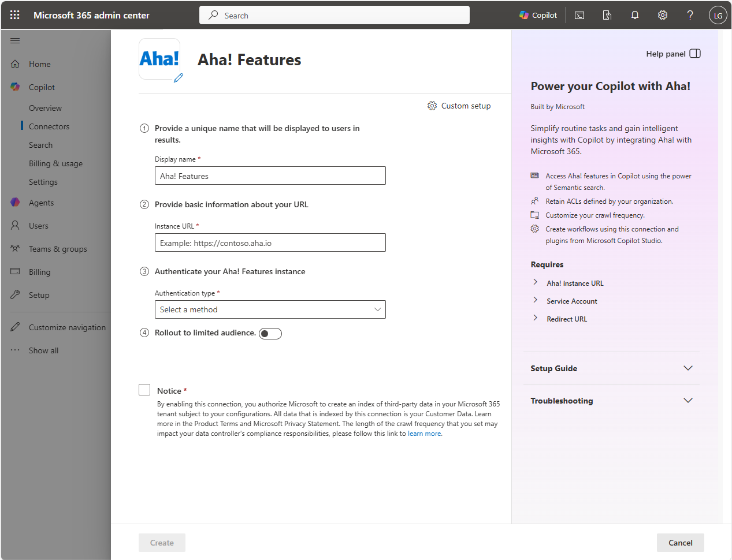The height and width of the screenshot is (560, 732).
Task: Expand Redirect URL requirement
Action: pos(535,318)
